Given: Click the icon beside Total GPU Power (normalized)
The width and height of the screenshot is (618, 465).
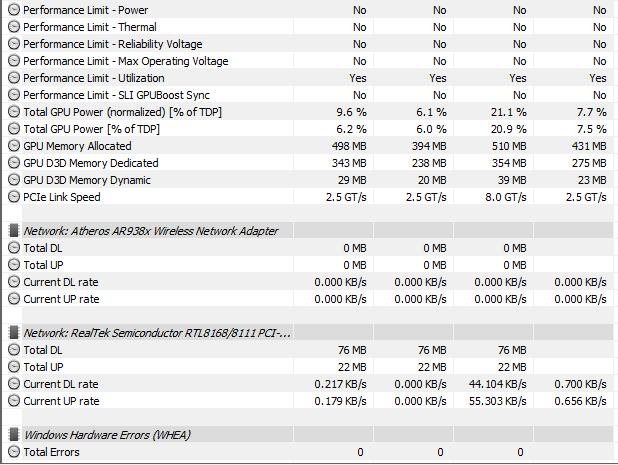Looking at the screenshot, I should (14, 112).
